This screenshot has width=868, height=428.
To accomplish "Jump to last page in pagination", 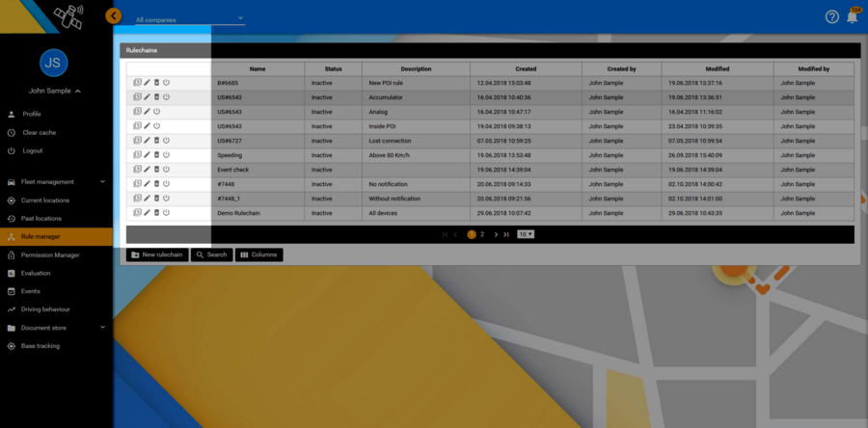I will click(506, 234).
